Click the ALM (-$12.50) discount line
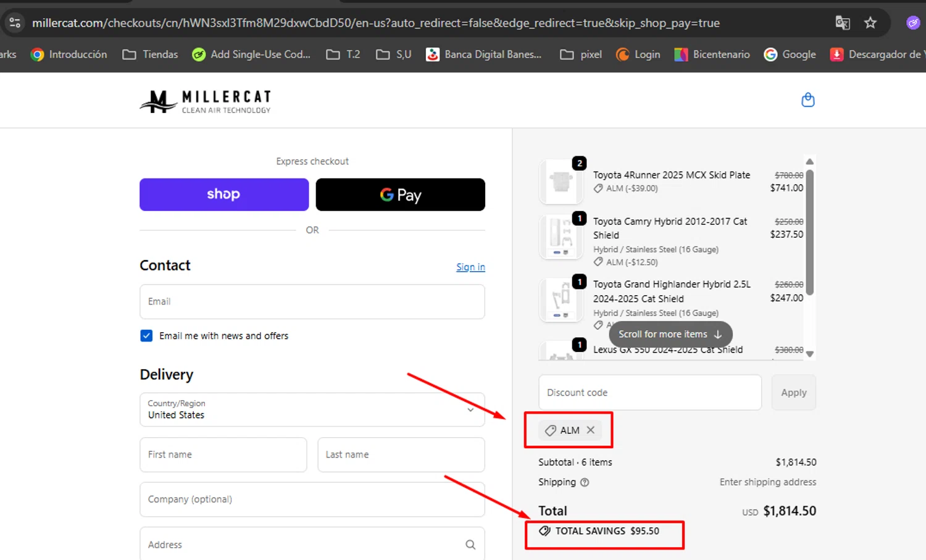The width and height of the screenshot is (926, 560). pyautogui.click(x=626, y=262)
